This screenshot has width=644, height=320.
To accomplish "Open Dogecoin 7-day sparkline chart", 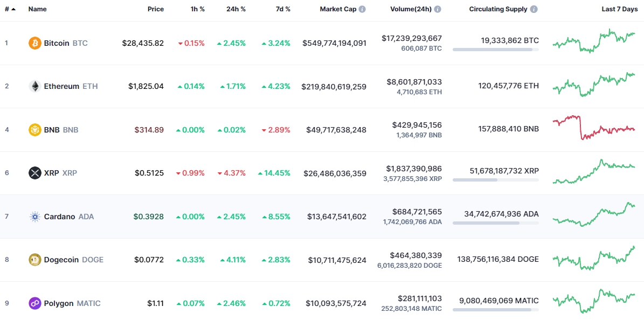I will (x=594, y=258).
